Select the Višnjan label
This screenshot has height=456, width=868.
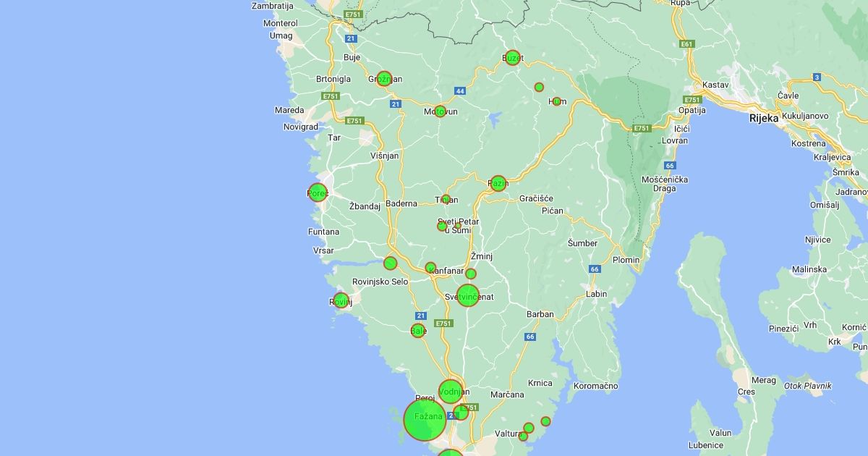[384, 156]
